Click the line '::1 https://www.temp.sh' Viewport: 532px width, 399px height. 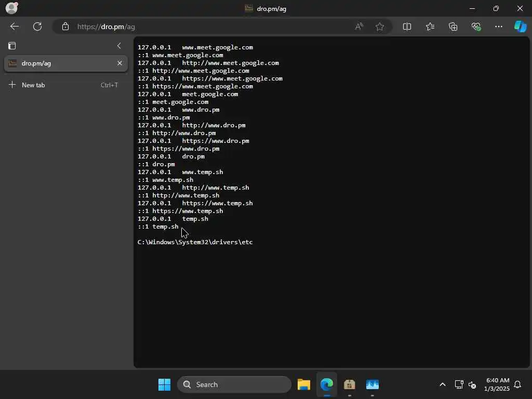pos(180,211)
